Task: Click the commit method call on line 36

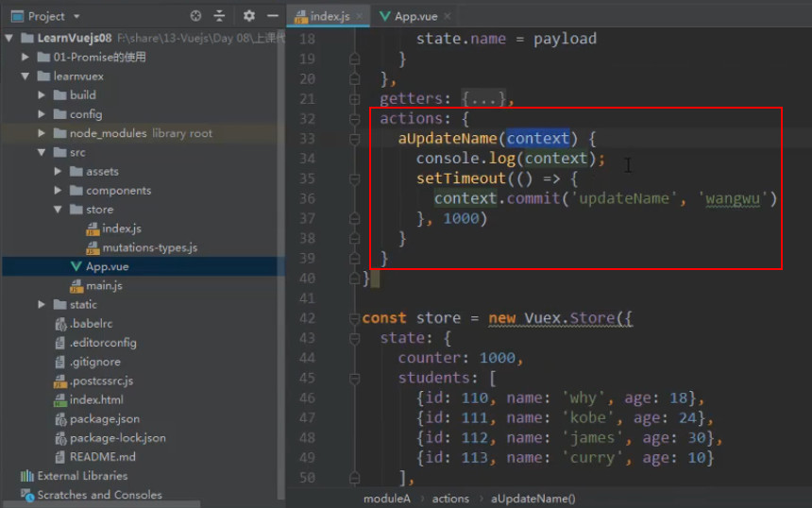Action: pyautogui.click(x=533, y=198)
